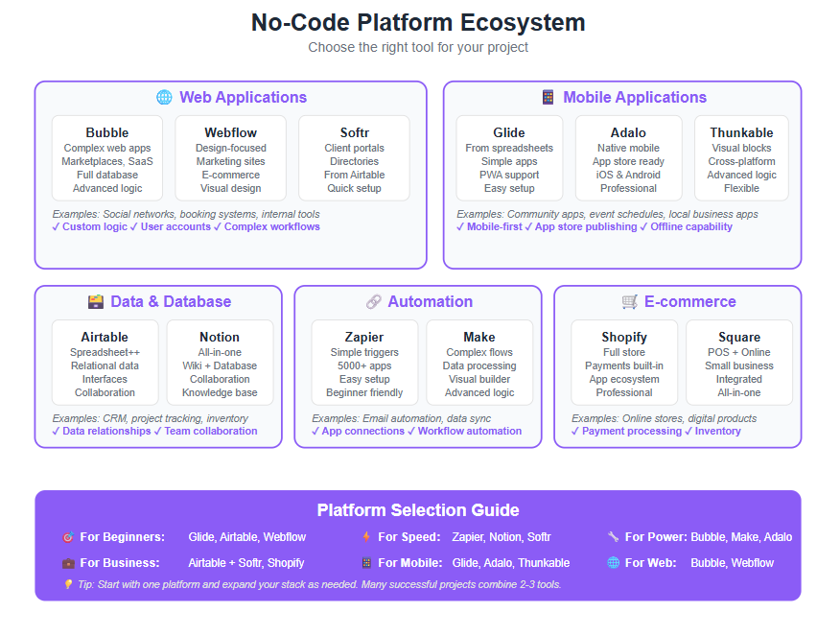Click the 'Mobile-first' feature text

(495, 226)
